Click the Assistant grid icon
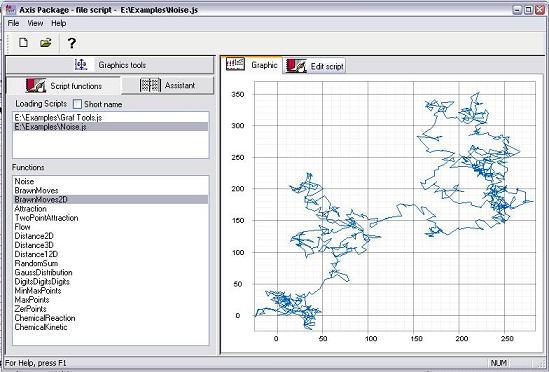The width and height of the screenshot is (549, 372). pos(150,85)
